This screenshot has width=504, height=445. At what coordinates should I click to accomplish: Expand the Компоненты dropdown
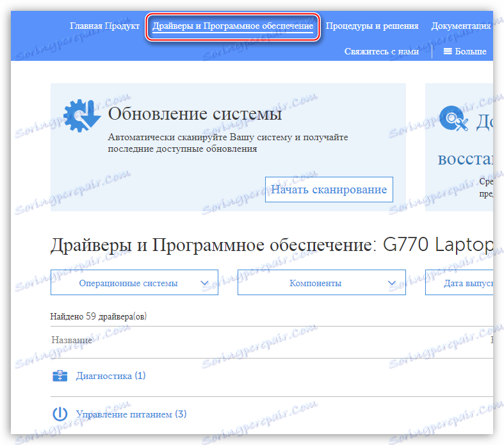(321, 282)
